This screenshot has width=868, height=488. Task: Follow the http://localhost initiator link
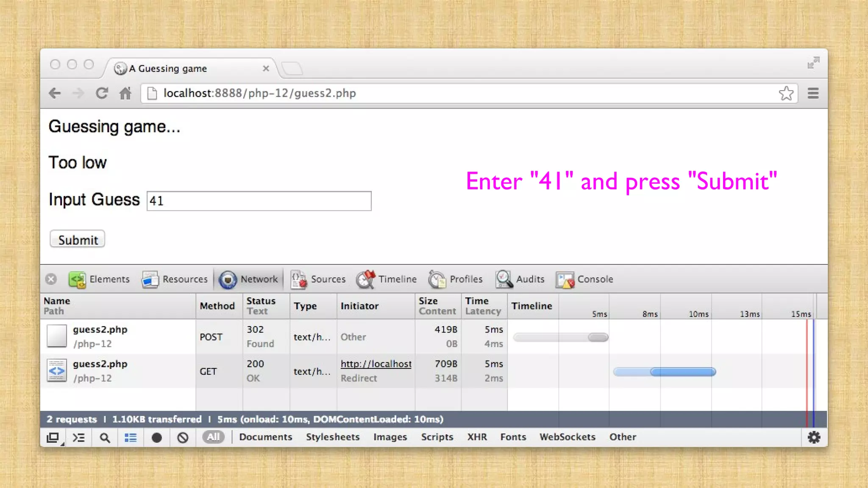point(376,364)
